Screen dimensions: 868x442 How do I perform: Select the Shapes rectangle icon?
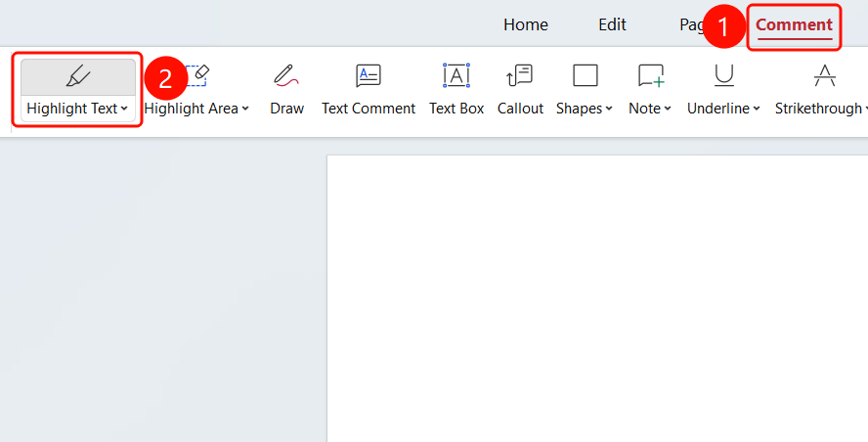click(x=586, y=76)
